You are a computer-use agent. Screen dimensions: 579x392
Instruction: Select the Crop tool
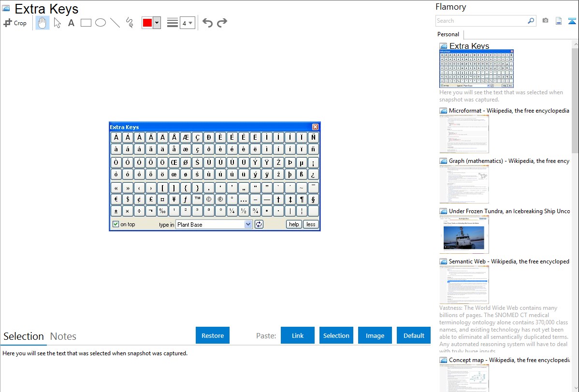pos(15,23)
